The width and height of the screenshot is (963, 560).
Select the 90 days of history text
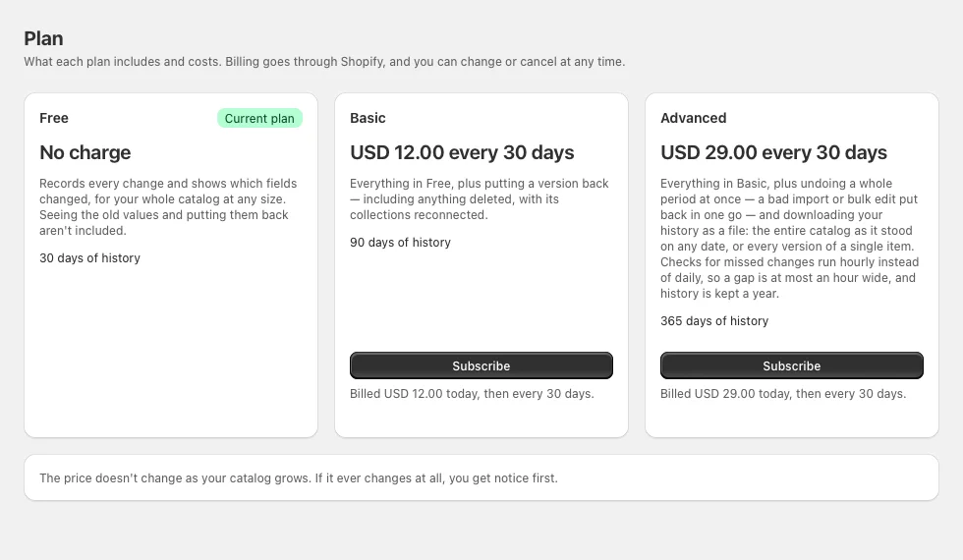(401, 242)
